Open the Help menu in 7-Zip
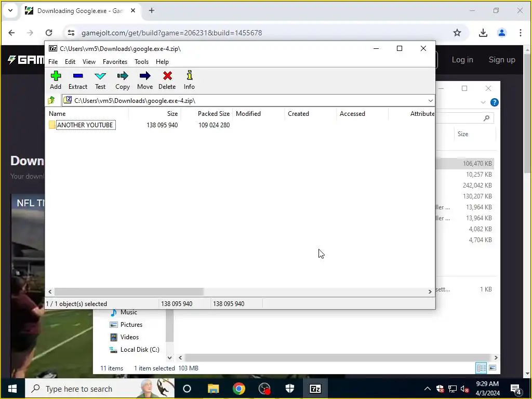Image resolution: width=532 pixels, height=399 pixels. (x=162, y=62)
